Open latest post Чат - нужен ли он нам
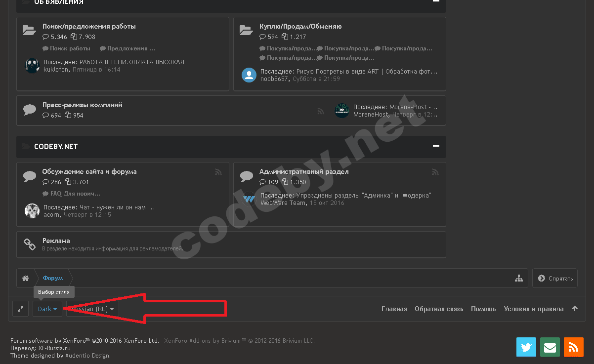The width and height of the screenshot is (594, 364). coord(117,207)
